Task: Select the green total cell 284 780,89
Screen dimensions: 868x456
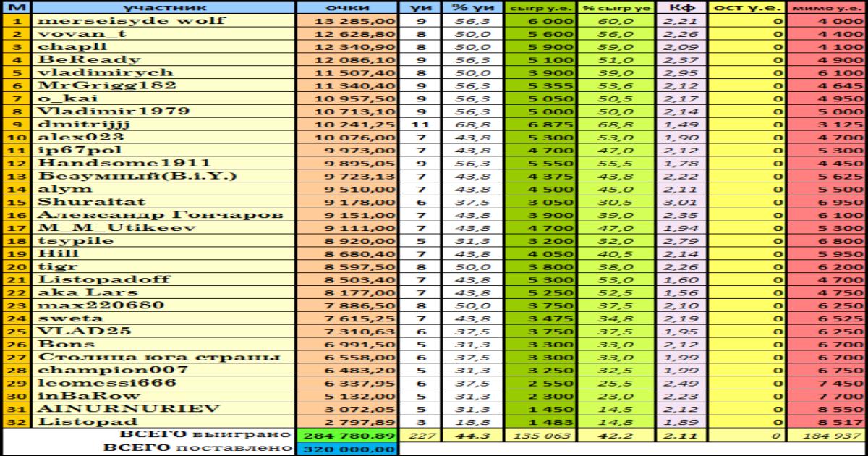Action: [x=347, y=436]
